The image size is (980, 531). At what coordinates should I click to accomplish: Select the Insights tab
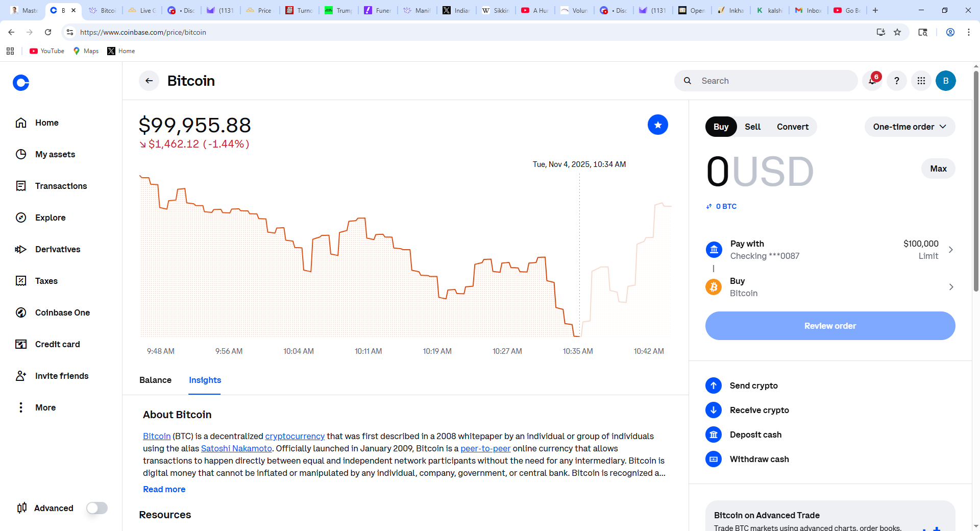(x=205, y=380)
